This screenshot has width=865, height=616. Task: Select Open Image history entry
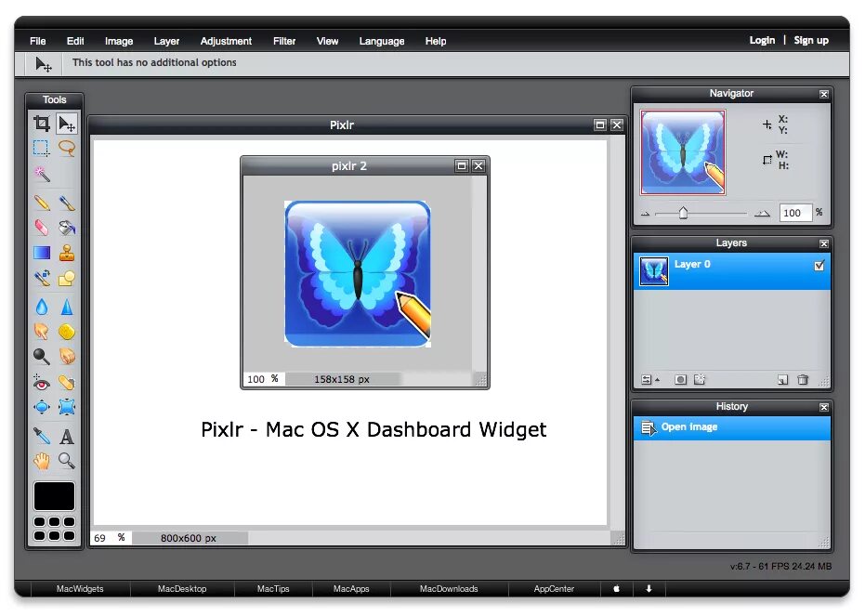(731, 427)
